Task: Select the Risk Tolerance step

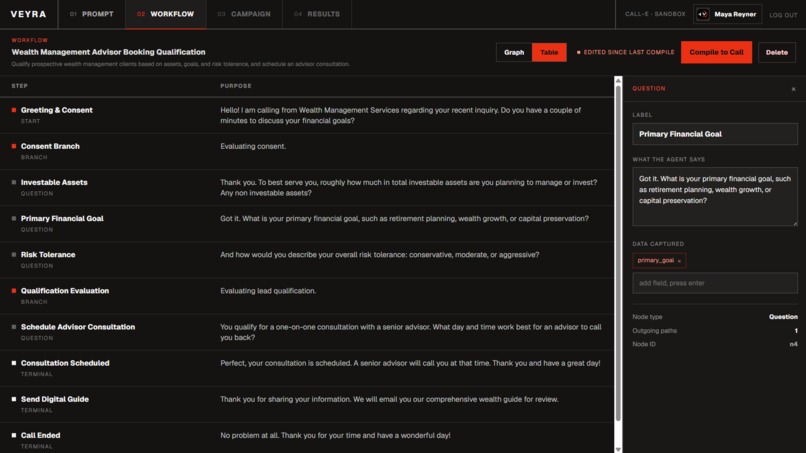Action: pyautogui.click(x=307, y=260)
